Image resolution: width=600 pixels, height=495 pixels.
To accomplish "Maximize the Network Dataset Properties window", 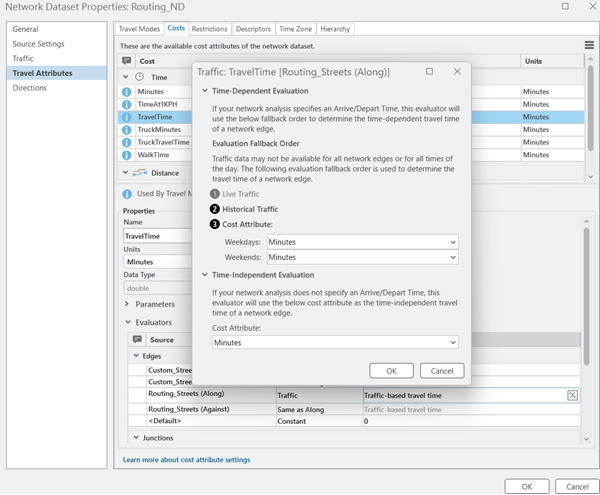I will coord(565,6).
